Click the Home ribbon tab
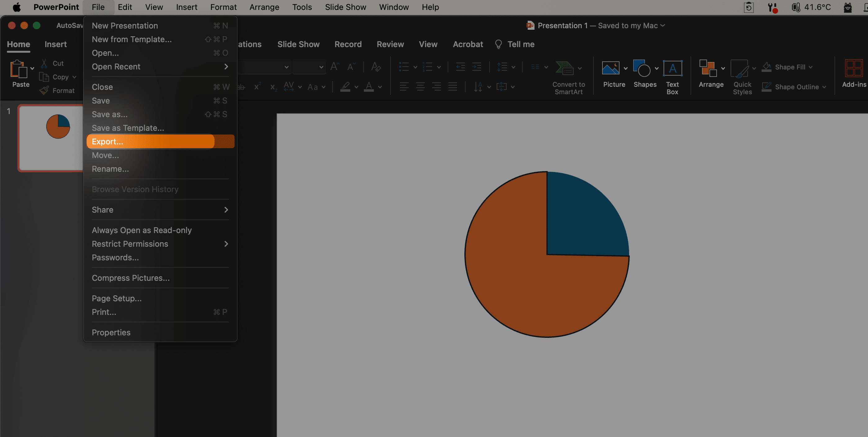The width and height of the screenshot is (868, 437). coord(18,43)
